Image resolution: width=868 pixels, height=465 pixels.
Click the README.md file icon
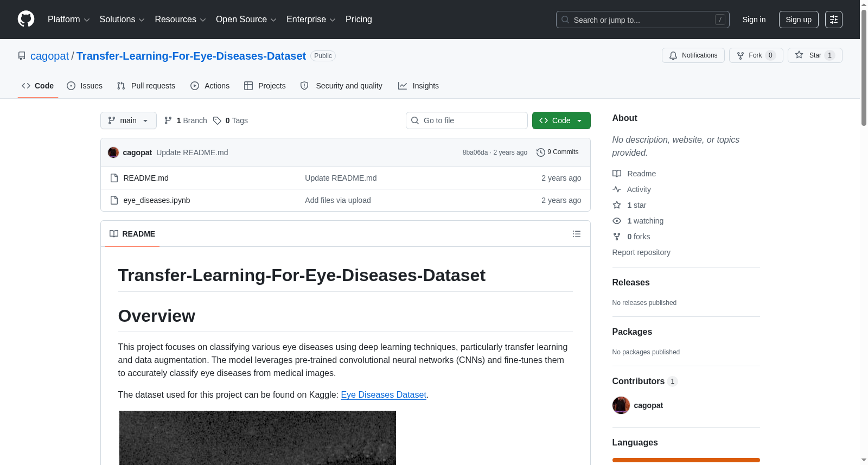[114, 178]
